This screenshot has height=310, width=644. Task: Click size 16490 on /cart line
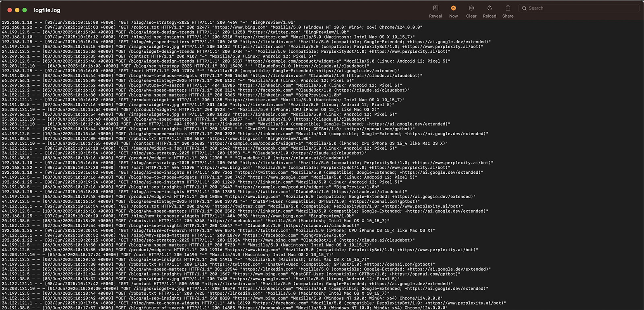(190, 255)
